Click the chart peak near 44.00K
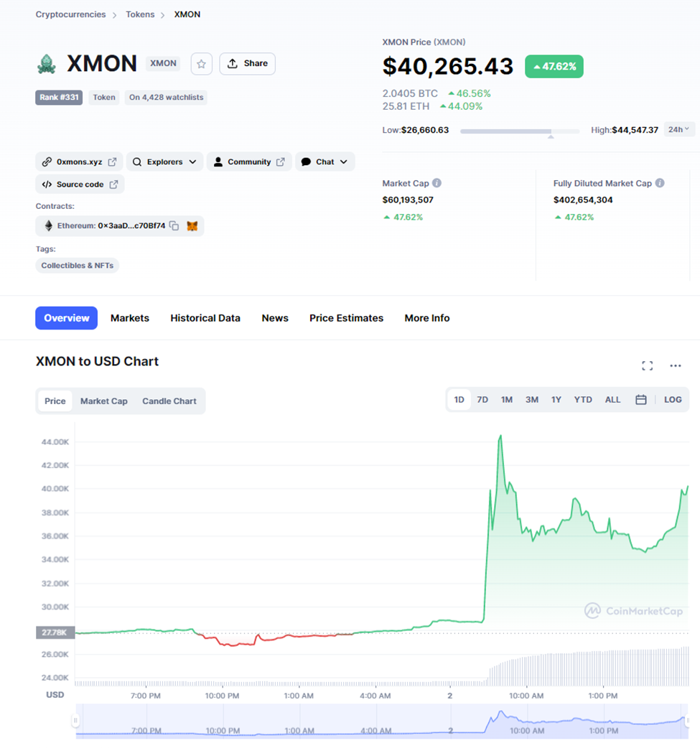 tap(500, 436)
